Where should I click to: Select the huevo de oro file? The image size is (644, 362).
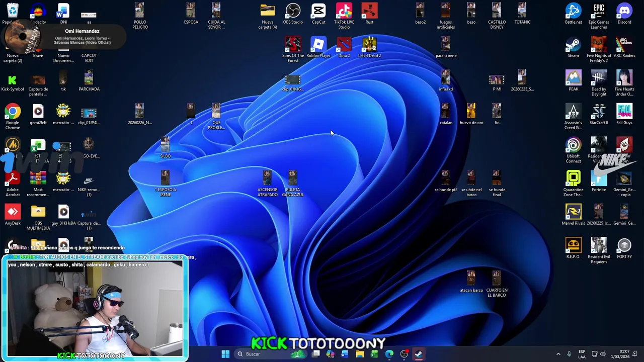click(471, 115)
